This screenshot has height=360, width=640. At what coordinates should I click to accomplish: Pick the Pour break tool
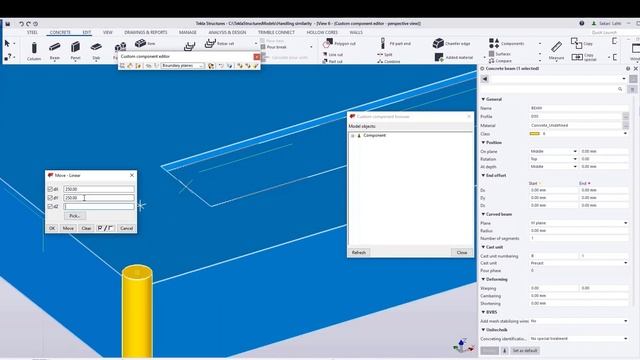(273, 47)
